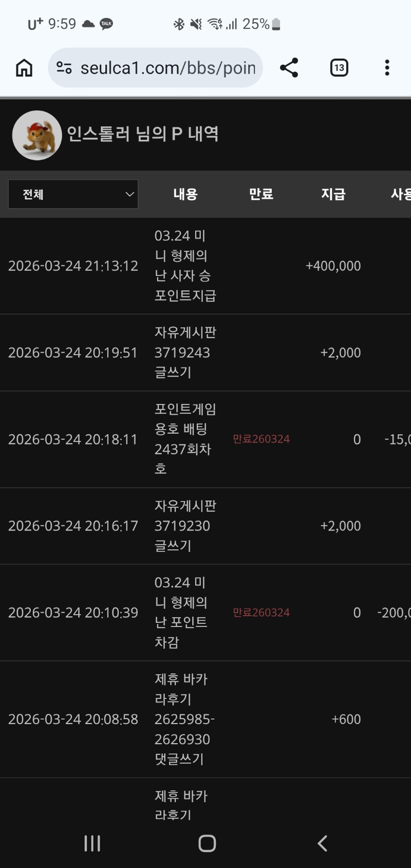
Task: Tap the 지급 column header
Action: (333, 194)
